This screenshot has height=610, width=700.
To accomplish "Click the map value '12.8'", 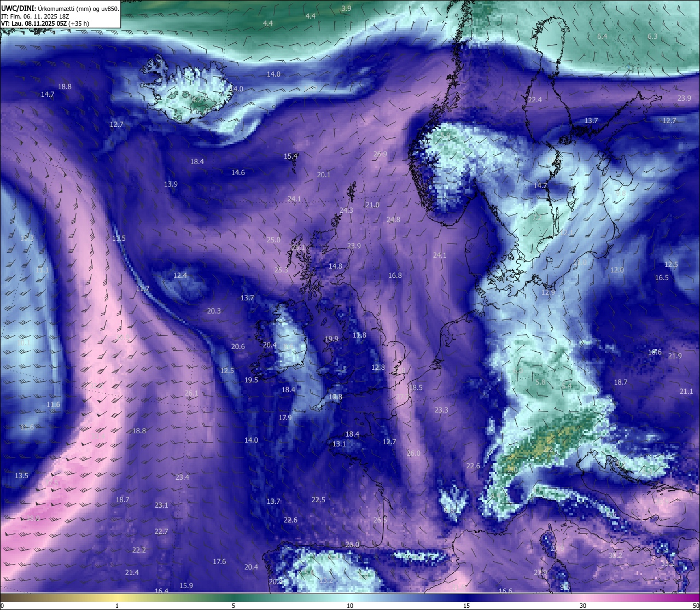I will pyautogui.click(x=378, y=367).
